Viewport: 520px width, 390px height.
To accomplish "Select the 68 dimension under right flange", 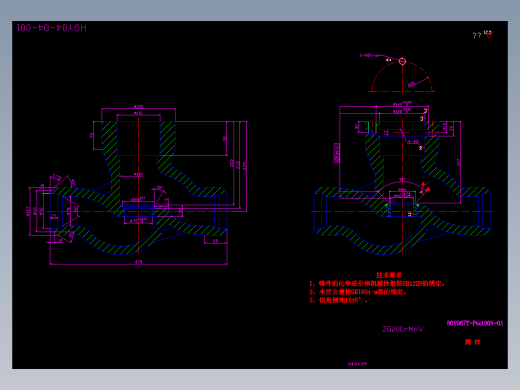I will click(215, 241).
